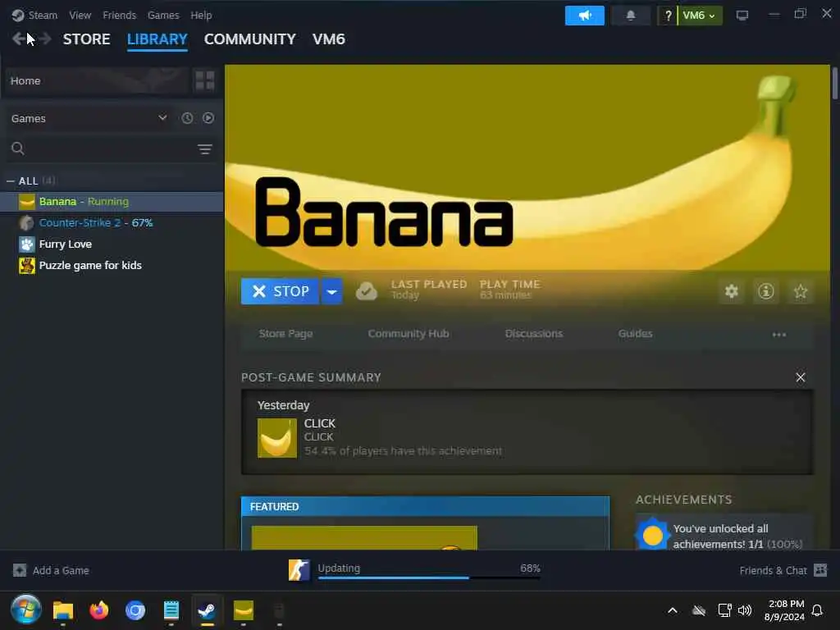Open the notifications bell in Steam header
The height and width of the screenshot is (630, 840).
(631, 16)
